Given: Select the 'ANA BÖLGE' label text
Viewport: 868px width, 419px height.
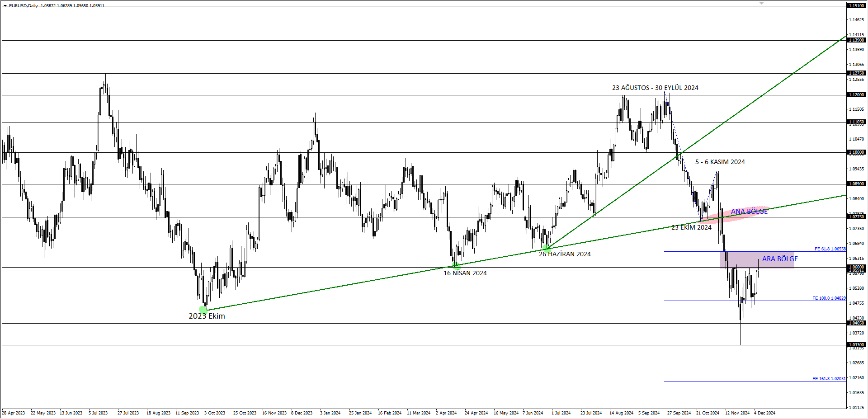Looking at the screenshot, I should (x=749, y=212).
